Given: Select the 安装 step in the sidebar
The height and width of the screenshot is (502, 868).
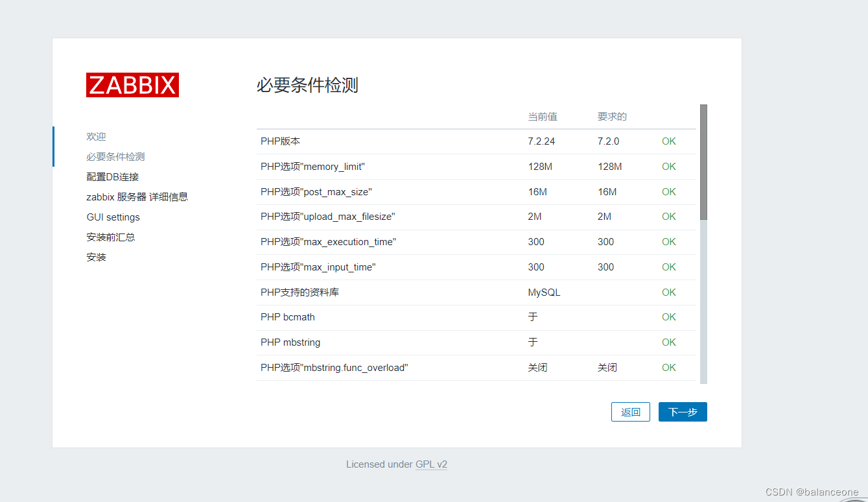Looking at the screenshot, I should (96, 257).
